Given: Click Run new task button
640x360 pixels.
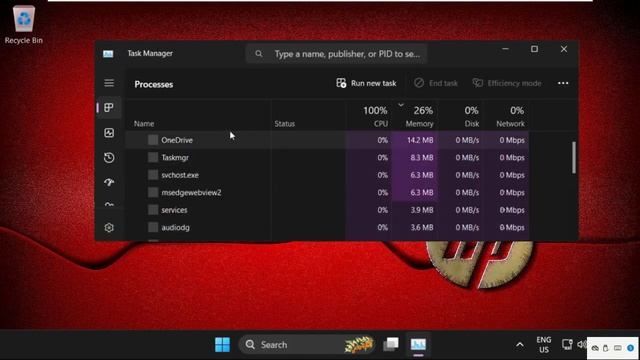Looking at the screenshot, I should point(366,83).
